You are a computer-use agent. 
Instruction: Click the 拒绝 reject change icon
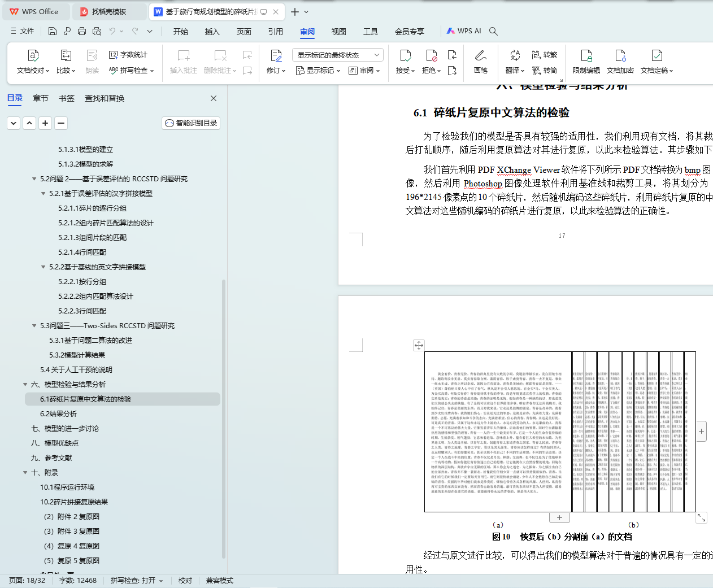pos(432,55)
